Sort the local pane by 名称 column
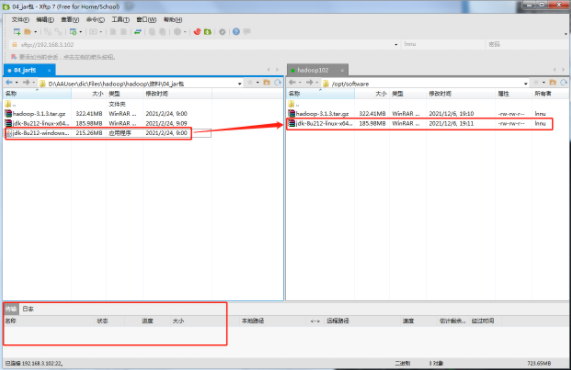The image size is (571, 370). click(38, 94)
